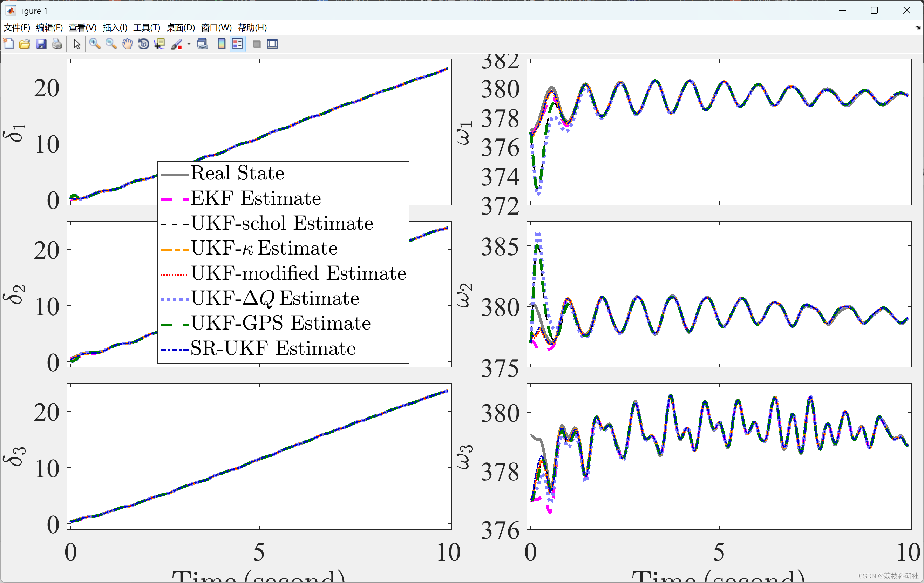
Task: Click the 385 tick label on ω2 axis
Action: (500, 247)
